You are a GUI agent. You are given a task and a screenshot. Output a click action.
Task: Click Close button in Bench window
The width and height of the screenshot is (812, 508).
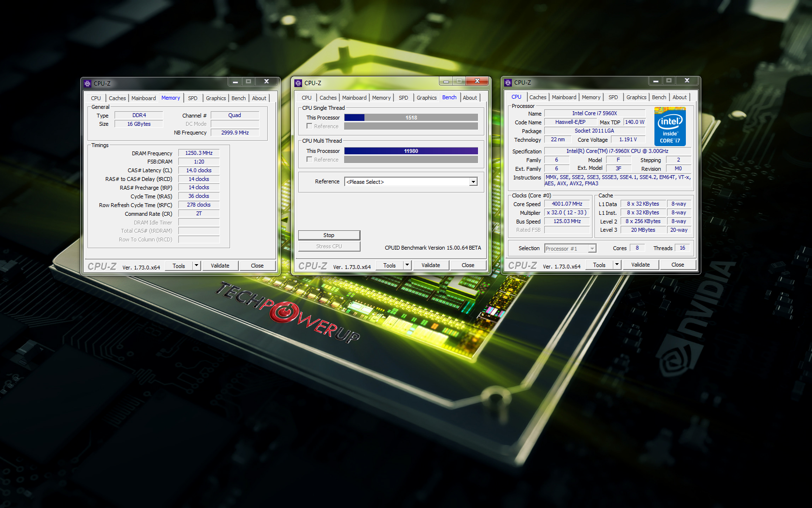[468, 265]
